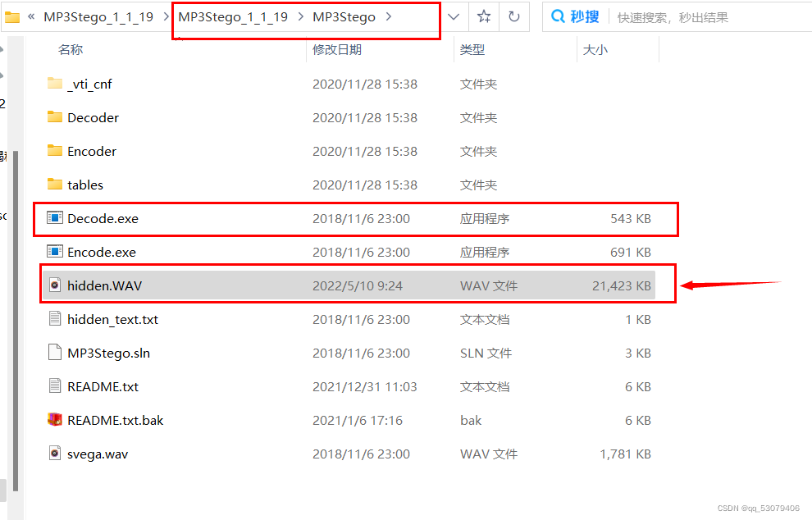
Task: Select the README.txt.bak file name
Action: click(x=116, y=420)
